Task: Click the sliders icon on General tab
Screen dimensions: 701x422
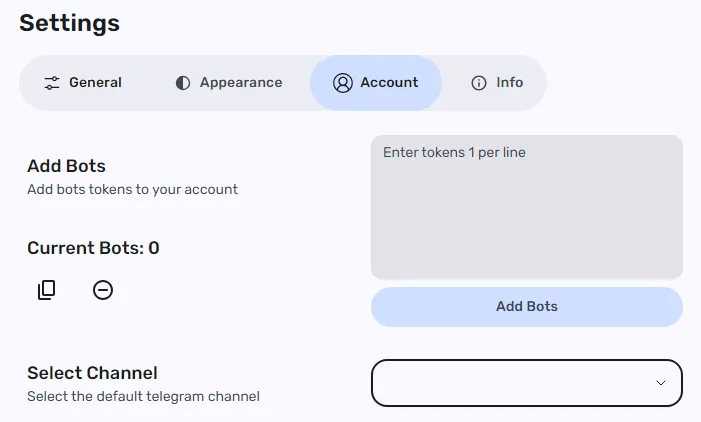Action: (x=52, y=83)
